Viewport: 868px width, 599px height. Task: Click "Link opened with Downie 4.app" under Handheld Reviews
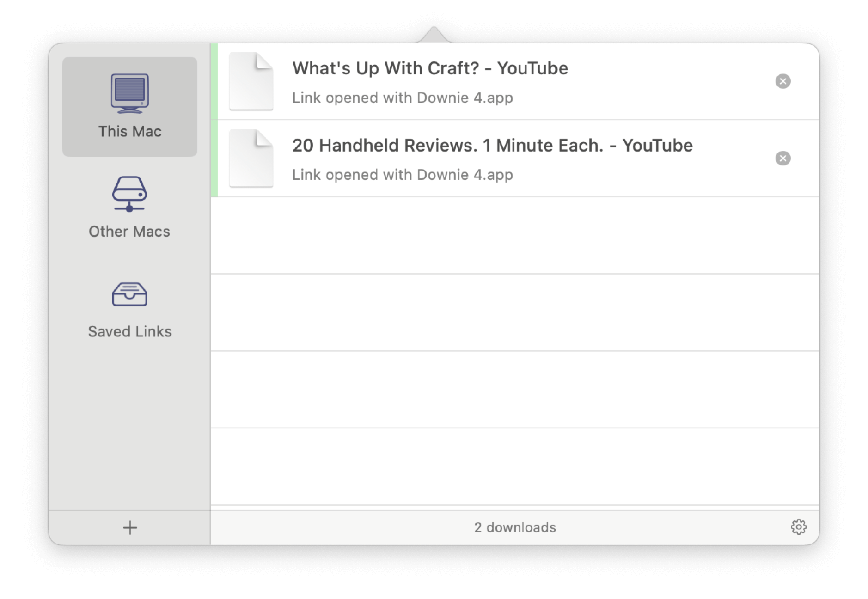[402, 175]
